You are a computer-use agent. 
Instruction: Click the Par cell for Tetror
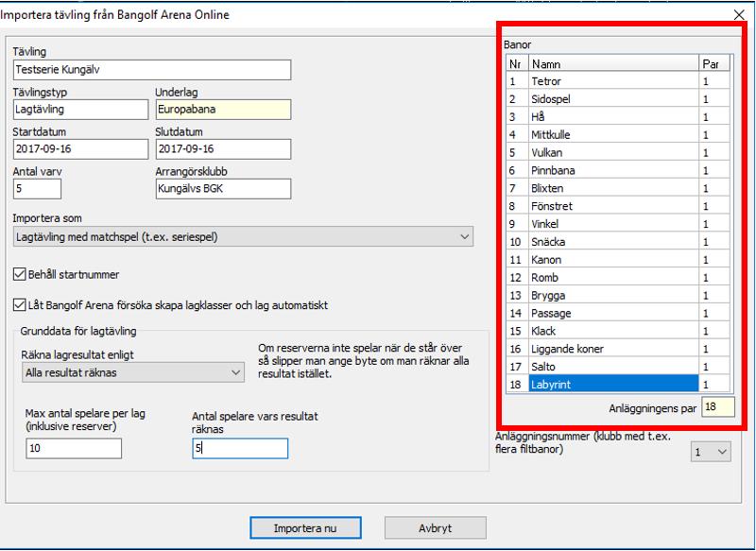(714, 81)
